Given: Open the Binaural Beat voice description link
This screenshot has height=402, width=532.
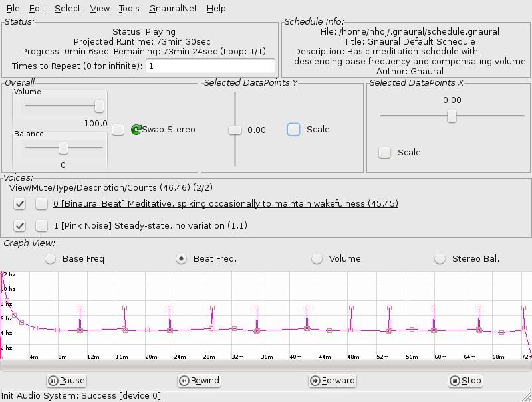Looking at the screenshot, I should click(x=225, y=204).
